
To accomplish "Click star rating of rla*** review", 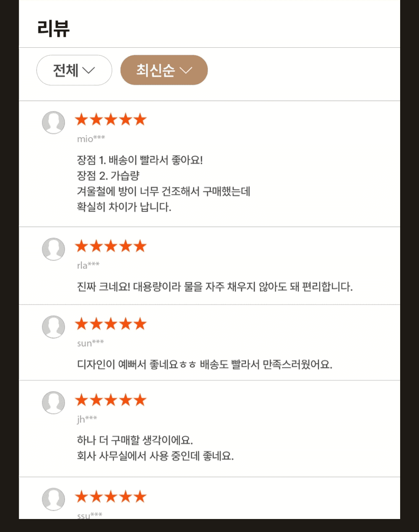I will (111, 246).
